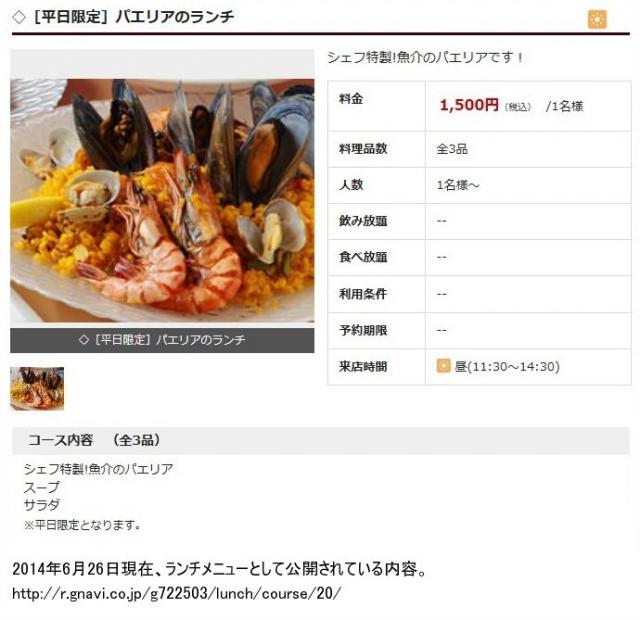Click the シェフ特製!魚介のパエリア course item
This screenshot has height=620, width=640.
click(98, 469)
